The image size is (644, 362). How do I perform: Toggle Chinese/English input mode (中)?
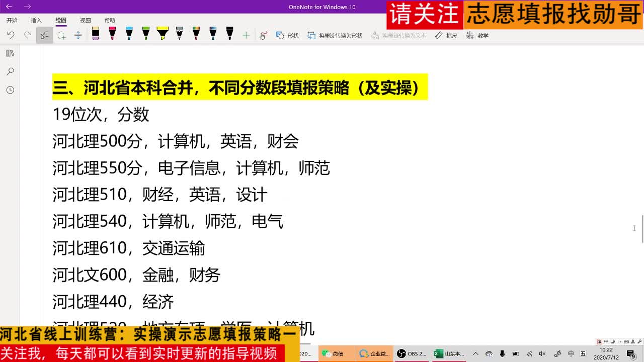click(571, 353)
